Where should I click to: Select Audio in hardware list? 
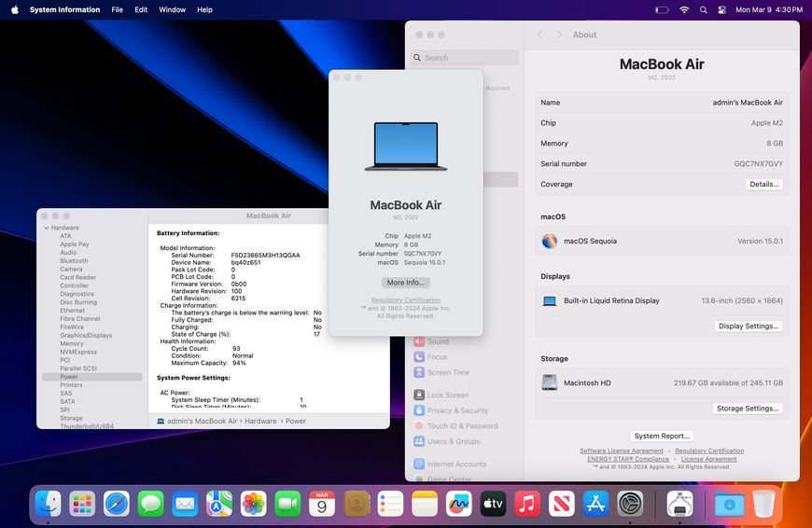tap(68, 253)
